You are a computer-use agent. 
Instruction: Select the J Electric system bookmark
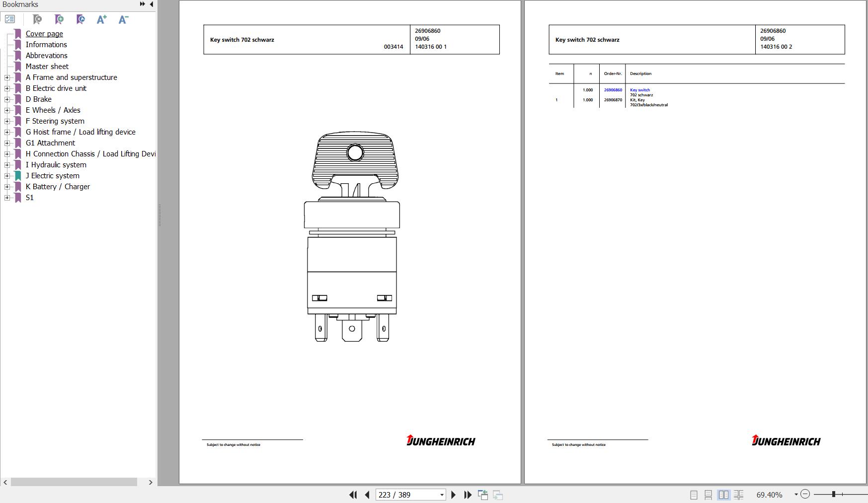[x=53, y=176]
